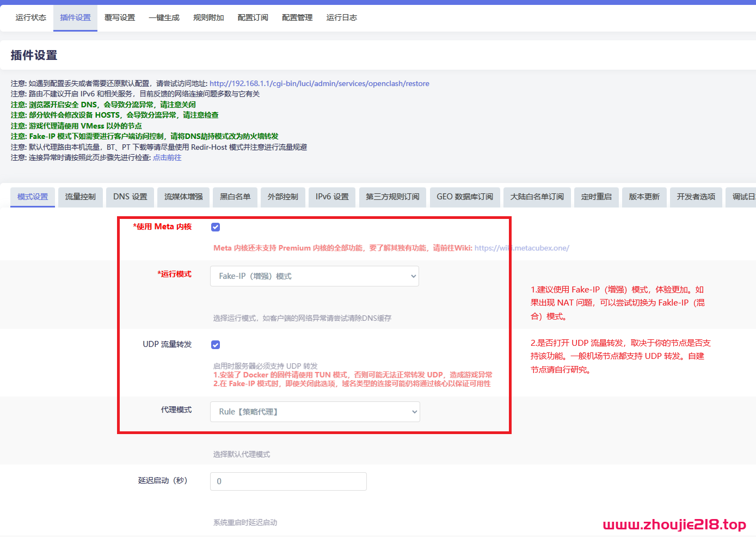Disable the 使用 Meta 内核 checkbox

(216, 227)
